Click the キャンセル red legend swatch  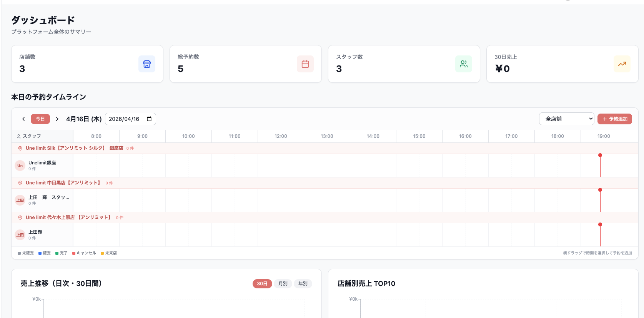74,253
